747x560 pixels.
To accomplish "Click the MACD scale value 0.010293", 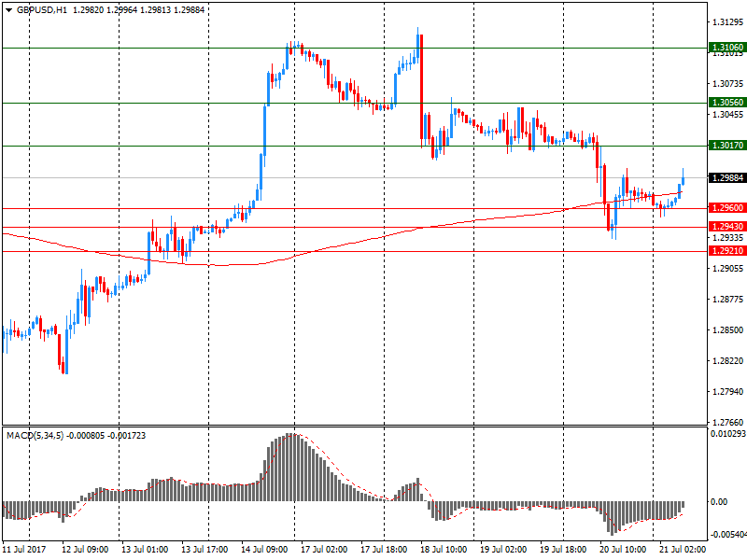I will (x=728, y=433).
